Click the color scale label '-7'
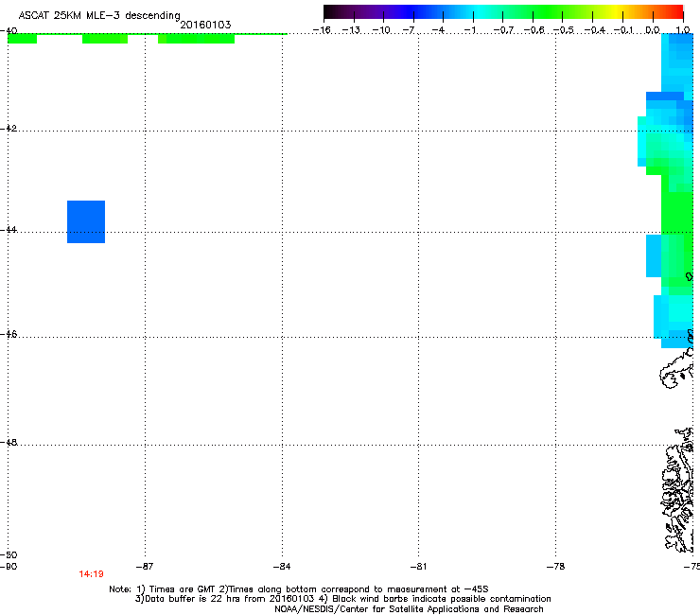This screenshot has width=700, height=615. [409, 30]
